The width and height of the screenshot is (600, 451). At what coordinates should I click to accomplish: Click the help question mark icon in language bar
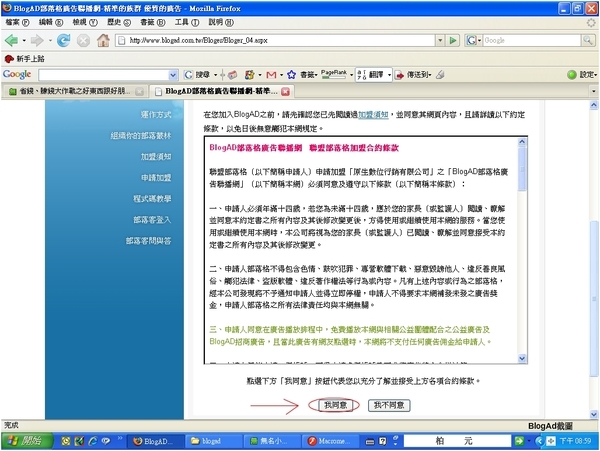383,441
